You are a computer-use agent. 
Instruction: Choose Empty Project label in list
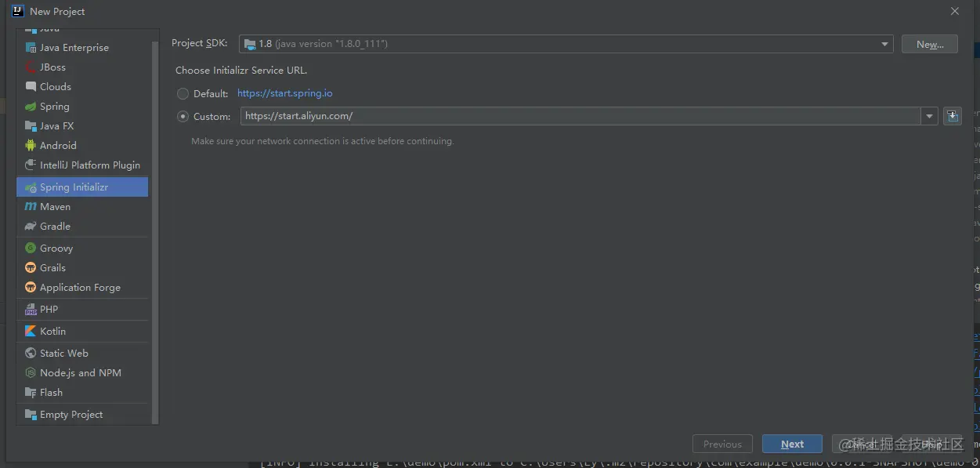(71, 415)
